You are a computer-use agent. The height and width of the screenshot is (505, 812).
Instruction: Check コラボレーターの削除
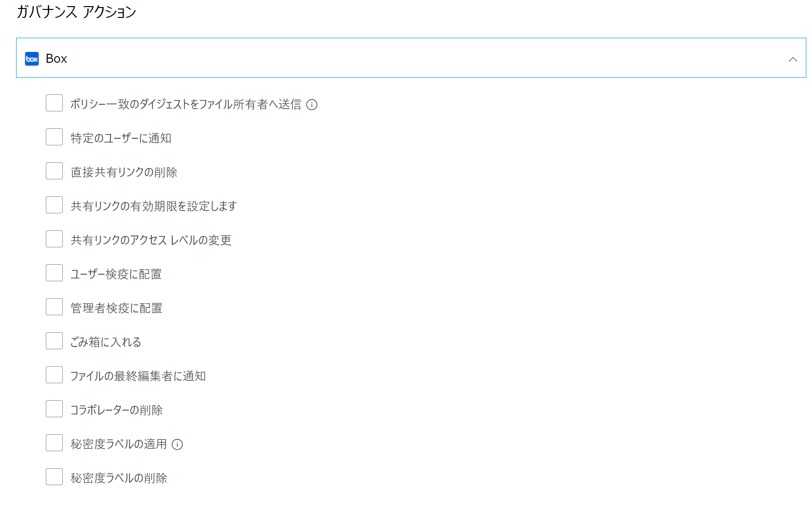54,408
